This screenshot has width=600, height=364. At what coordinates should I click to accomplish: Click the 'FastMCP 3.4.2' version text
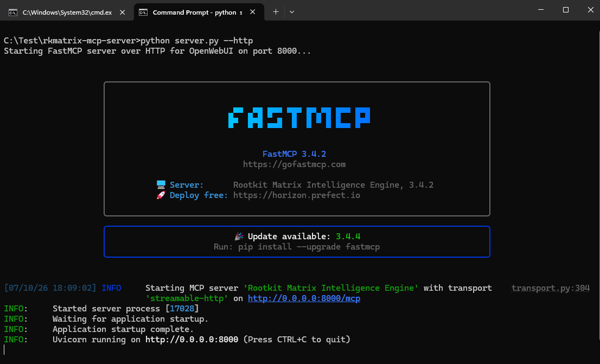[x=294, y=154]
